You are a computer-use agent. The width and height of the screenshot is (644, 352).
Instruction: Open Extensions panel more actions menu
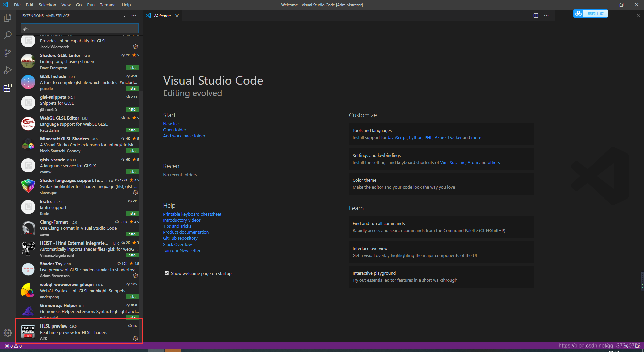pyautogui.click(x=134, y=16)
